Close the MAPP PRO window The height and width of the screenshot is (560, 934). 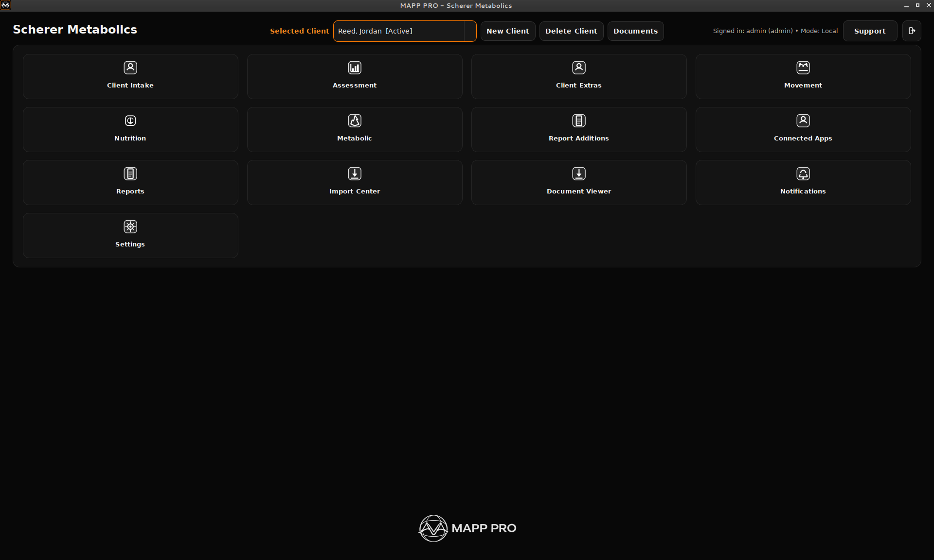(929, 5)
